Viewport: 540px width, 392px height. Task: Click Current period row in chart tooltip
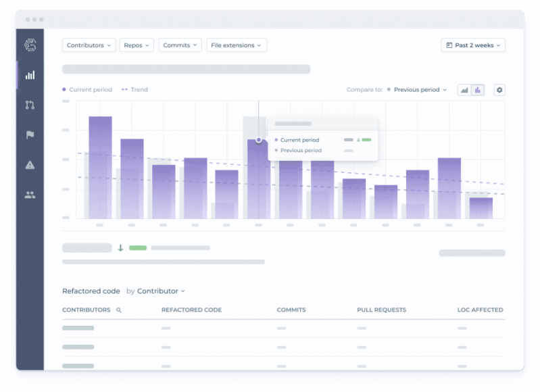323,140
